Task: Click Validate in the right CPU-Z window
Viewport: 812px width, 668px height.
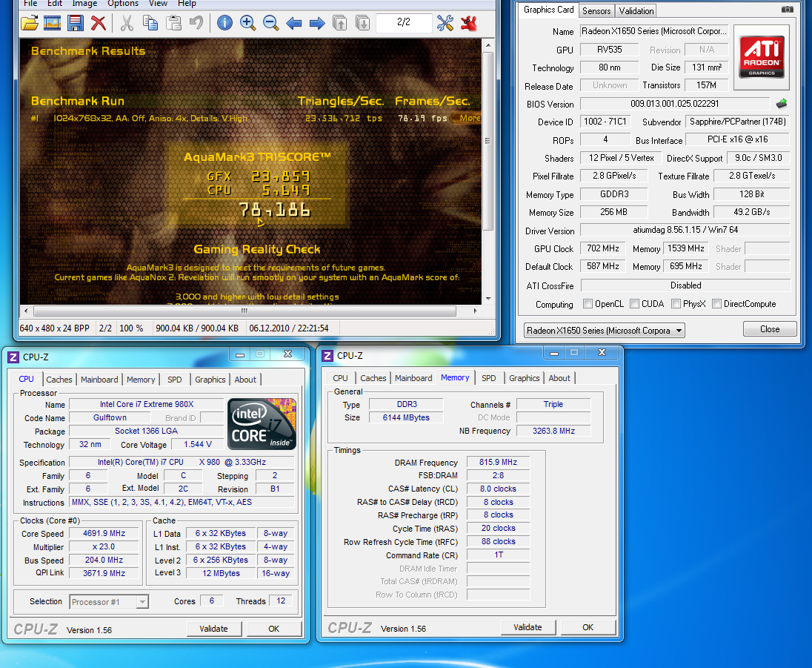Action: pos(528,627)
